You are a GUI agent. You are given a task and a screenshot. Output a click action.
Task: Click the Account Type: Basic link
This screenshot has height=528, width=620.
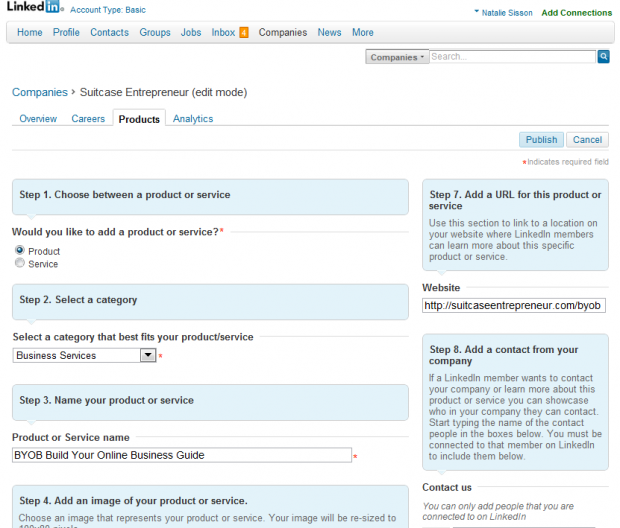pyautogui.click(x=108, y=10)
